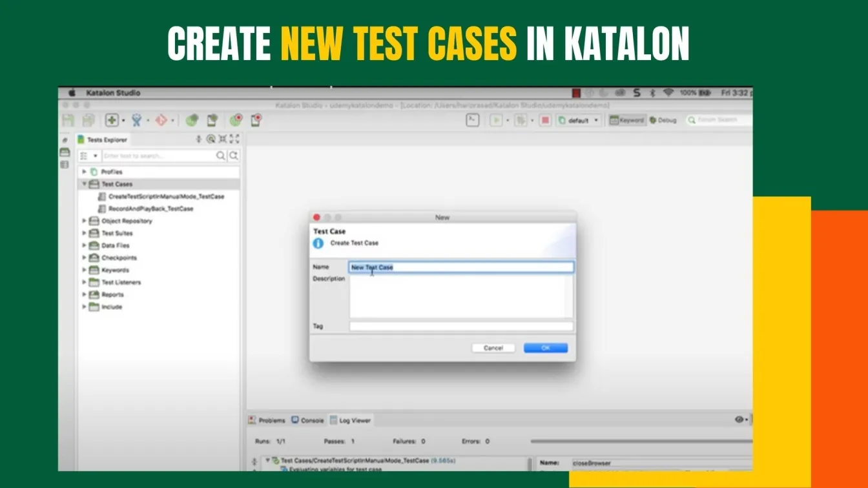Click the Forum Search field
868x488 pixels.
pyautogui.click(x=719, y=120)
